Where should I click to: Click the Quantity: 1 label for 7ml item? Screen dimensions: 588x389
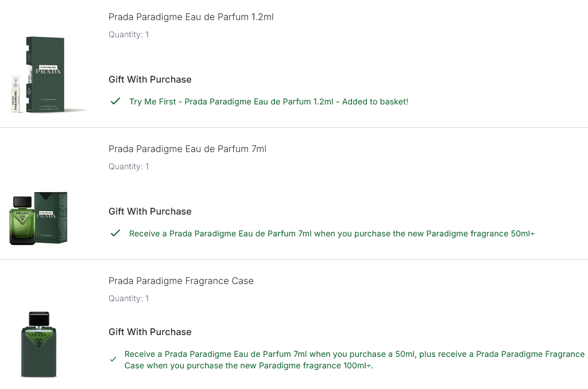coord(129,167)
